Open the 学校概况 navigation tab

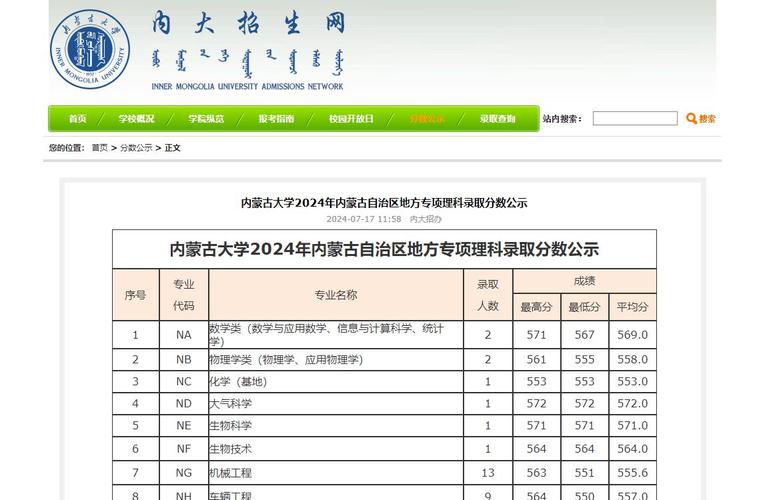[136, 119]
